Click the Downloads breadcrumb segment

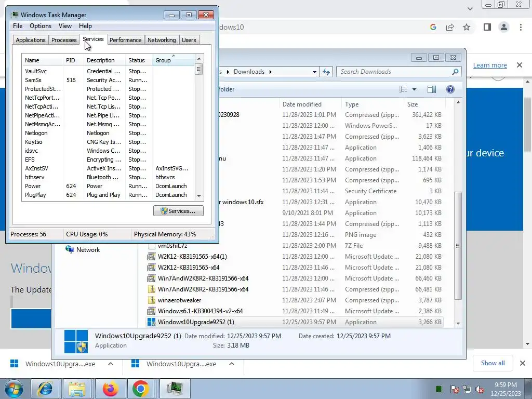click(249, 72)
